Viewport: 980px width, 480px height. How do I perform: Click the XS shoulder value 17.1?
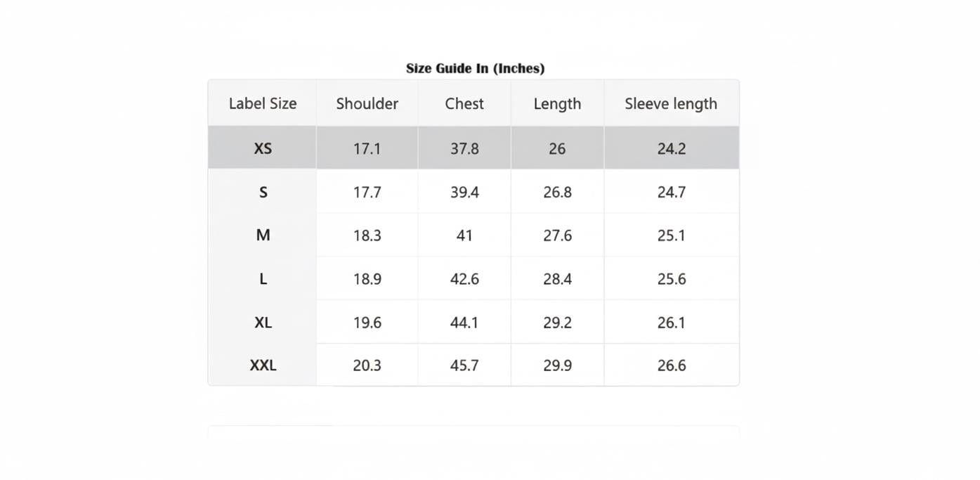point(367,148)
